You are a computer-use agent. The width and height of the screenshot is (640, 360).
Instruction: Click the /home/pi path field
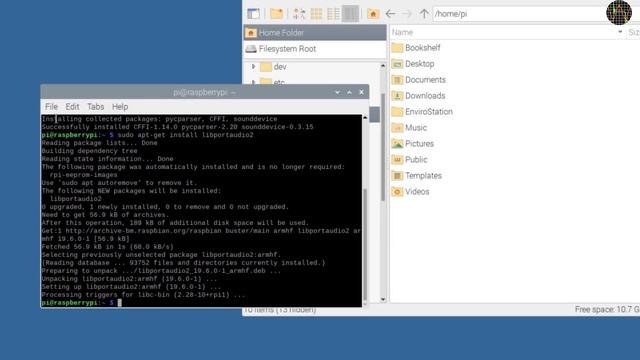coord(519,14)
